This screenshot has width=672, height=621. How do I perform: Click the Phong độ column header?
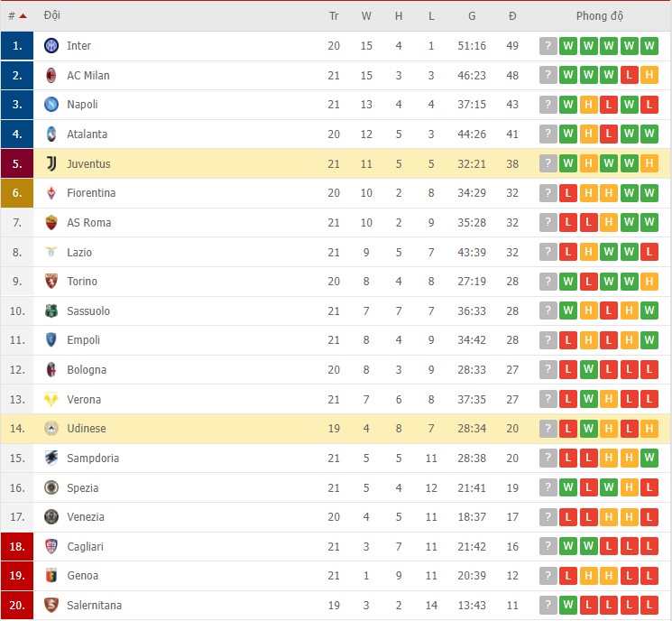click(x=599, y=15)
